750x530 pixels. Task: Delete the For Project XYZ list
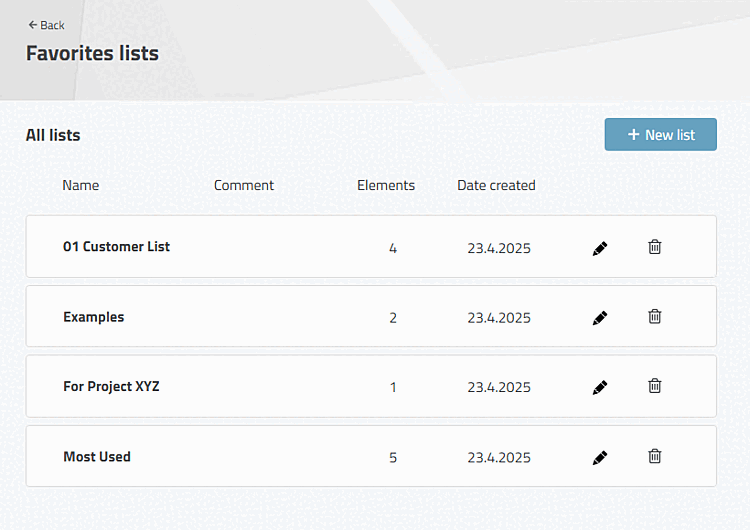pyautogui.click(x=655, y=386)
